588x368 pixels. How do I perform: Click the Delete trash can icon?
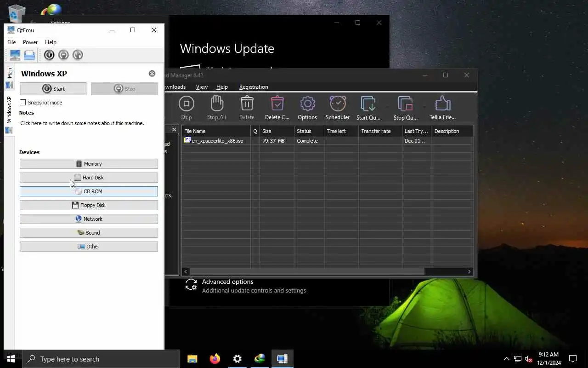click(x=247, y=108)
